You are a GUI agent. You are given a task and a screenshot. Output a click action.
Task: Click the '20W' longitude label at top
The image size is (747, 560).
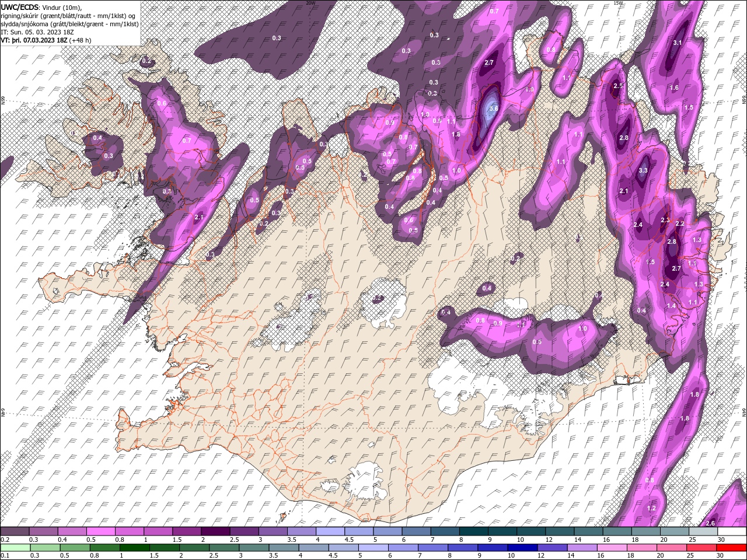(x=310, y=3)
